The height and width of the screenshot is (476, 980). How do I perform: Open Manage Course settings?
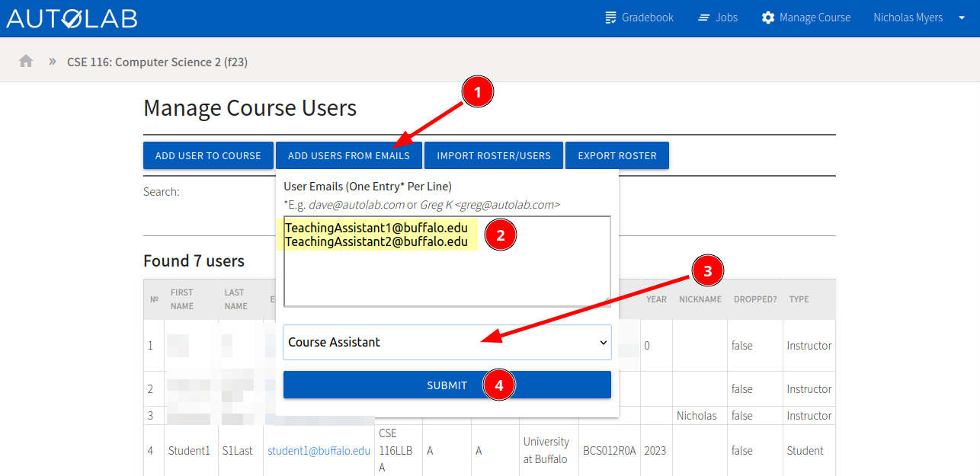(805, 18)
